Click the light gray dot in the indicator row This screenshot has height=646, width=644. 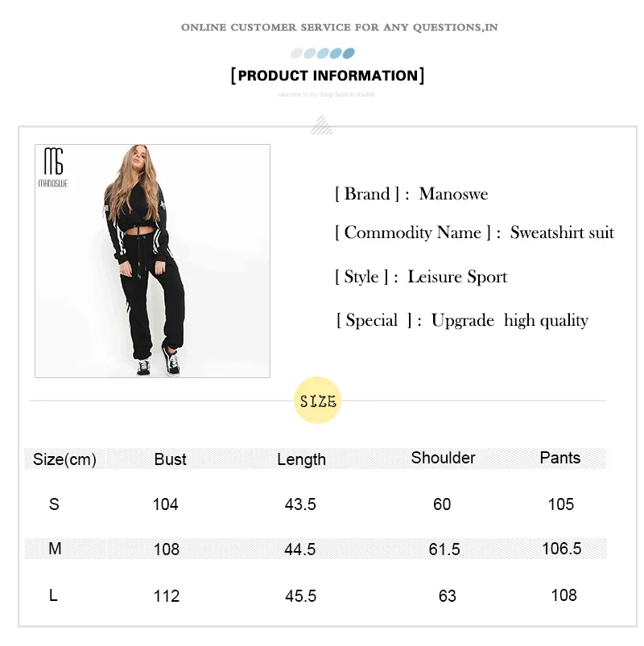pyautogui.click(x=296, y=53)
